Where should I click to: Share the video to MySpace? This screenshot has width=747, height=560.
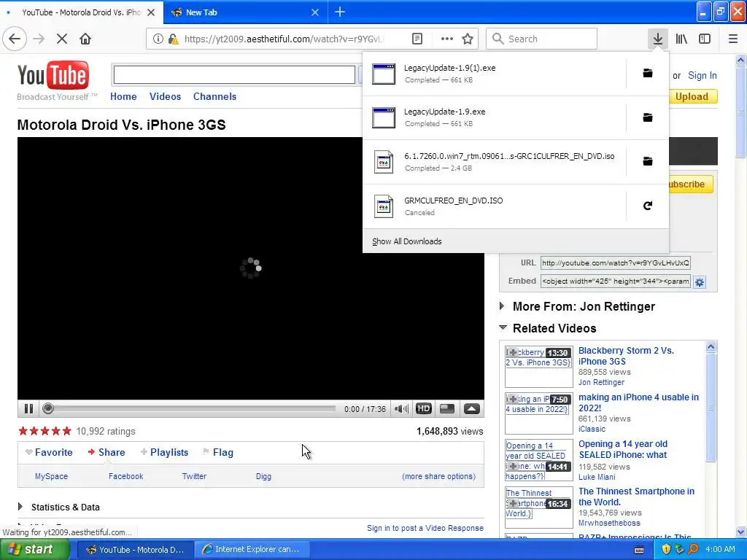point(52,476)
